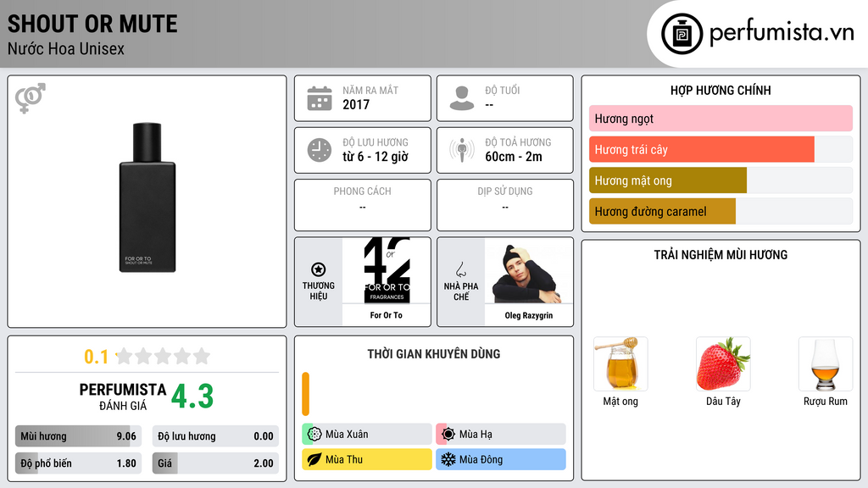This screenshot has width=868, height=488.
Task: Select the Mùa Xuân season button
Action: click(367, 435)
